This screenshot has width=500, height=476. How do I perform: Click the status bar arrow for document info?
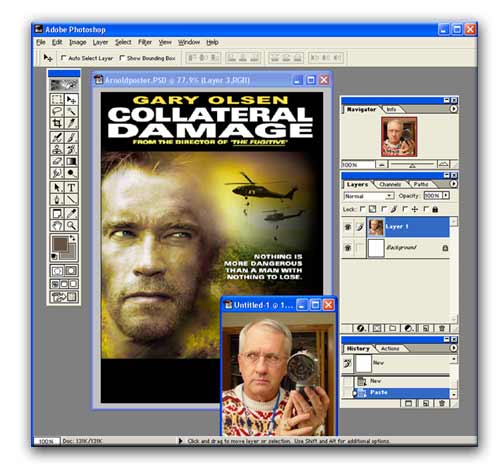[x=180, y=441]
